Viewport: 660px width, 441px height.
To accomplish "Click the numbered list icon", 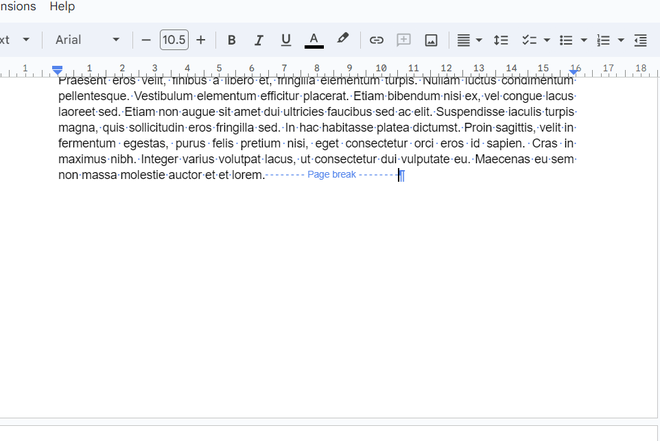I will [x=603, y=40].
